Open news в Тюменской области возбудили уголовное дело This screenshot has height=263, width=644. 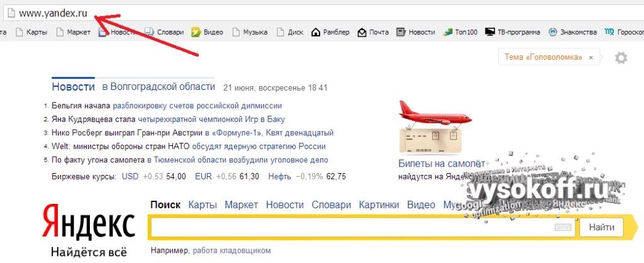pos(238,160)
